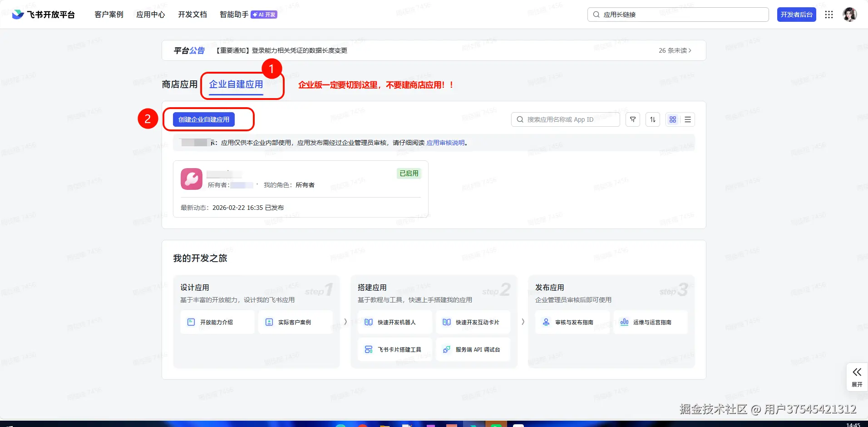Open 开发文档 in top navigation
The height and width of the screenshot is (427, 868).
click(x=192, y=15)
